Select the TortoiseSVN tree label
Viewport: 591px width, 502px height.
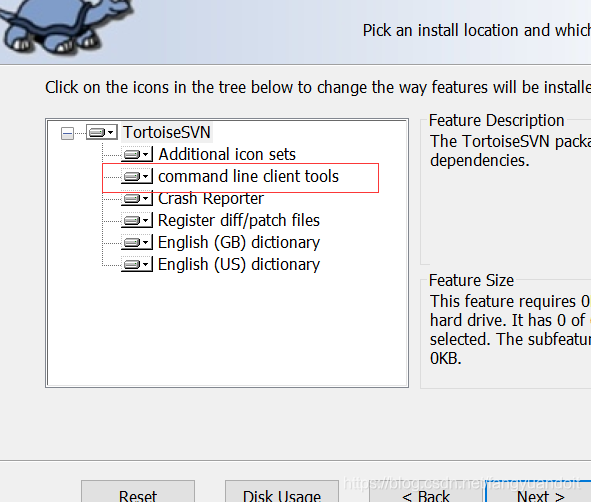[167, 132]
